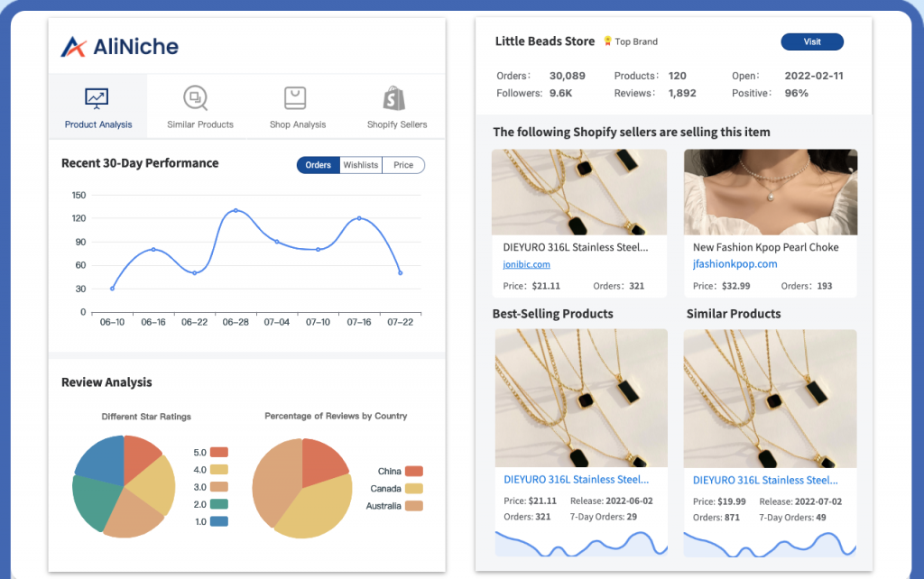Visit the Little Beads Store
Viewport: 924px width, 579px height.
point(812,41)
